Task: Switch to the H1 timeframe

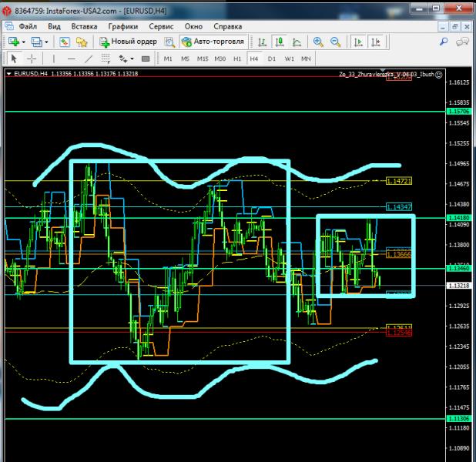Action: 237,59
